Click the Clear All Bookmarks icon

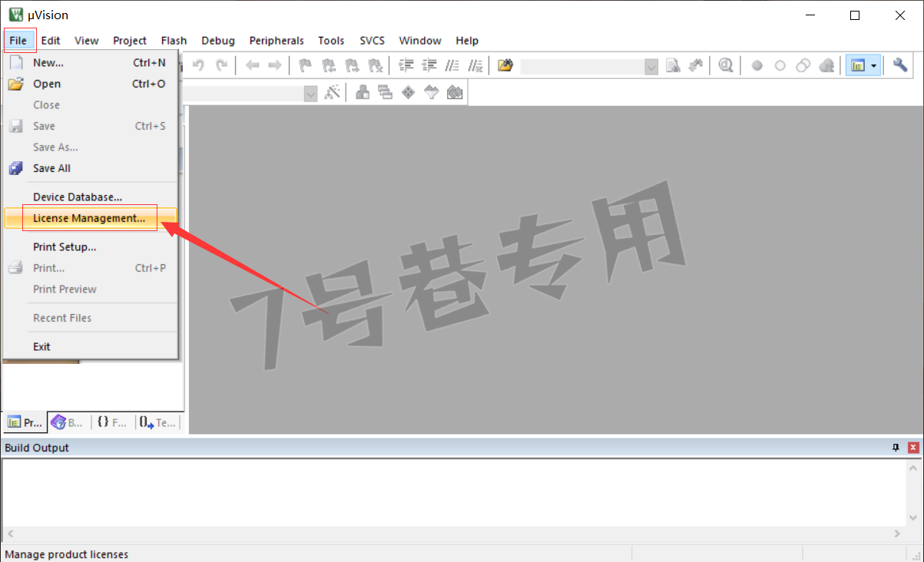coord(376,65)
